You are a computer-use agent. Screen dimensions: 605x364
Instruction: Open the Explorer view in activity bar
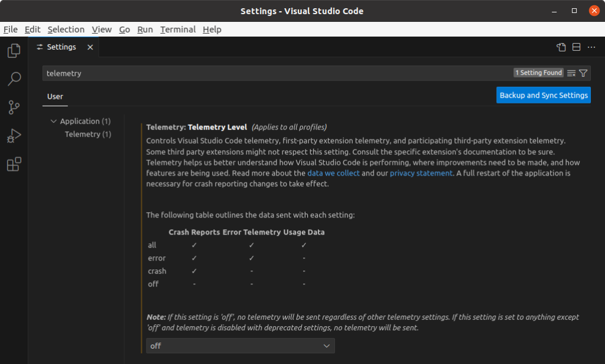14,51
